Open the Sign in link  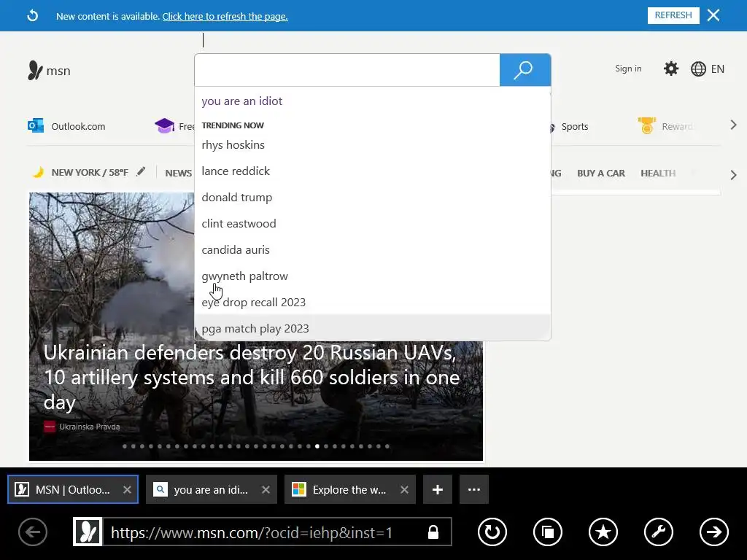(x=628, y=69)
